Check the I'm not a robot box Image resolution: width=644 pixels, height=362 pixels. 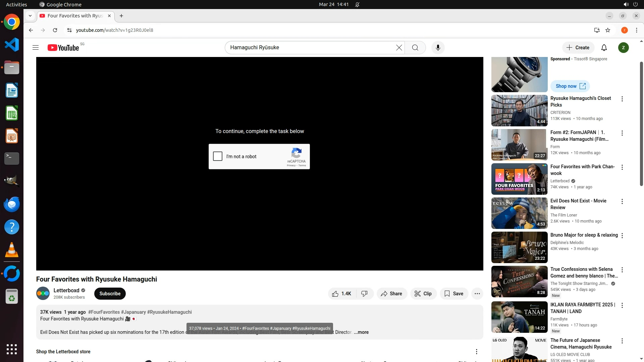click(218, 156)
